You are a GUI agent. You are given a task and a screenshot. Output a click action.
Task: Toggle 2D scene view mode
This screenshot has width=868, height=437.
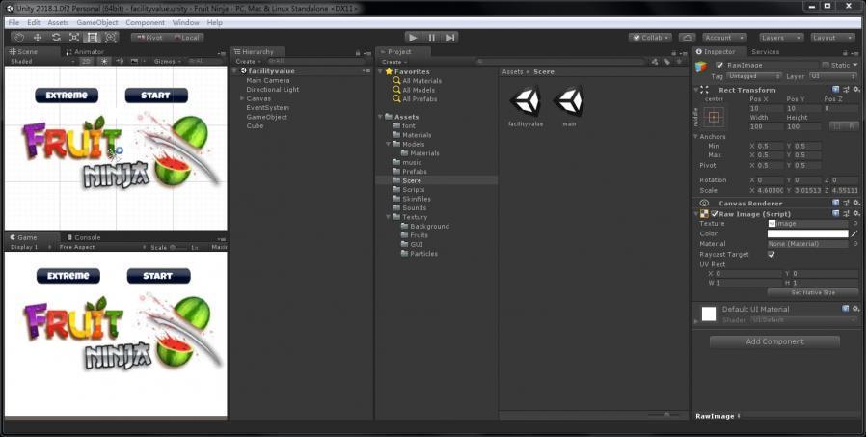coord(86,61)
